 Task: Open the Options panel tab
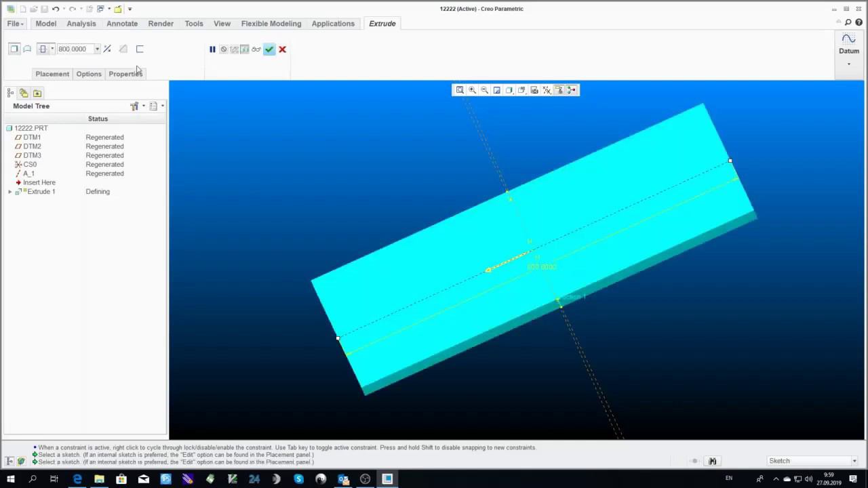(x=89, y=74)
